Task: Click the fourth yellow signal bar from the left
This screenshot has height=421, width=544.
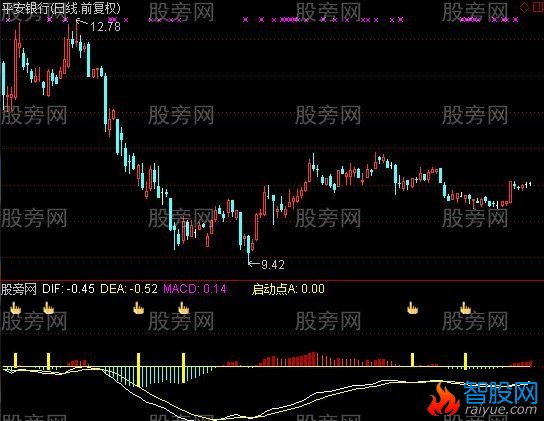Action: 184,368
